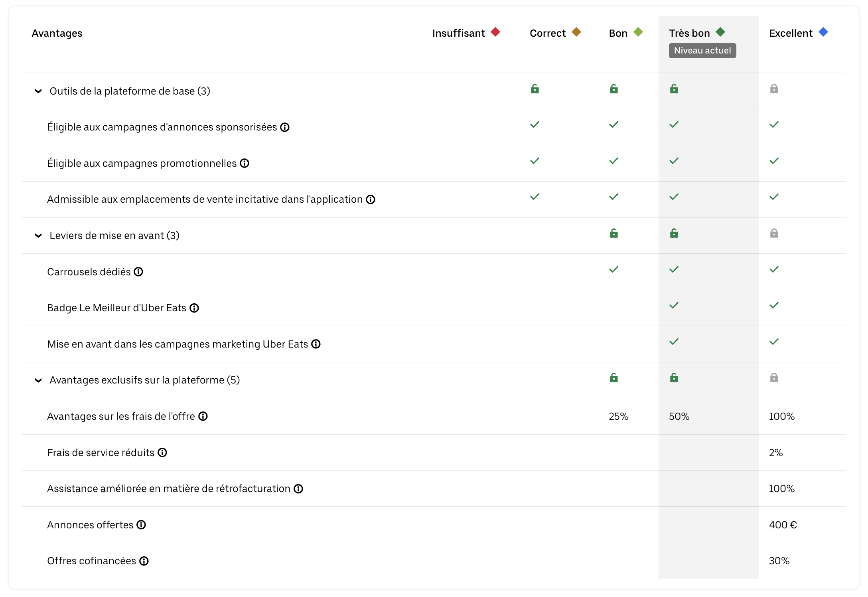The height and width of the screenshot is (597, 868).
Task: Click info icon next to Carrousels dédiés
Action: [x=138, y=272]
